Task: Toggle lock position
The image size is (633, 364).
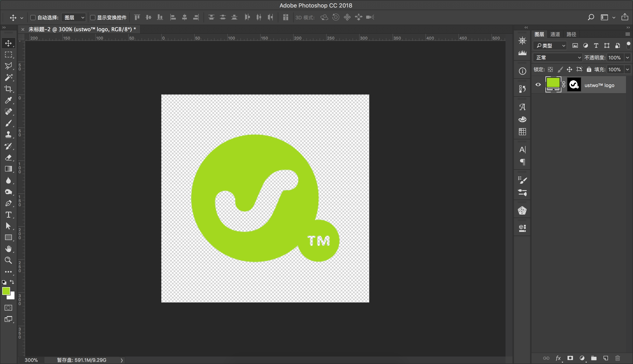Action: pyautogui.click(x=569, y=69)
